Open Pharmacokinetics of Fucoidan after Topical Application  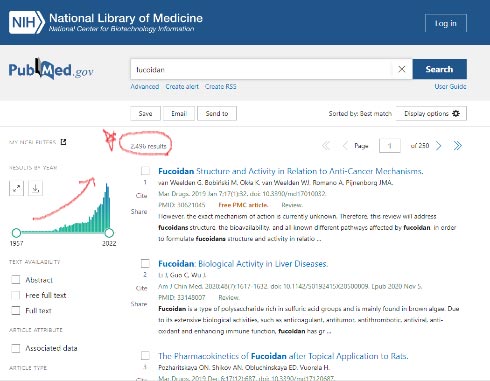tap(283, 356)
